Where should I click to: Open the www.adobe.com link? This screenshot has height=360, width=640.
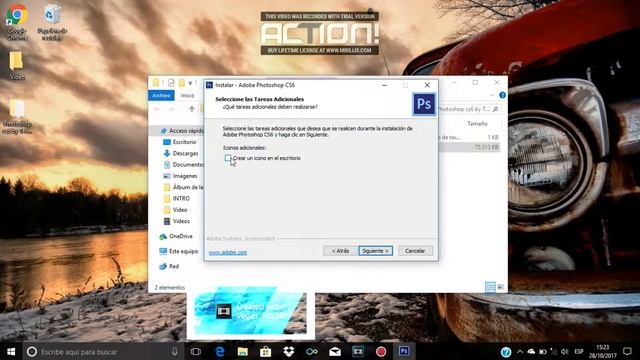(x=228, y=253)
